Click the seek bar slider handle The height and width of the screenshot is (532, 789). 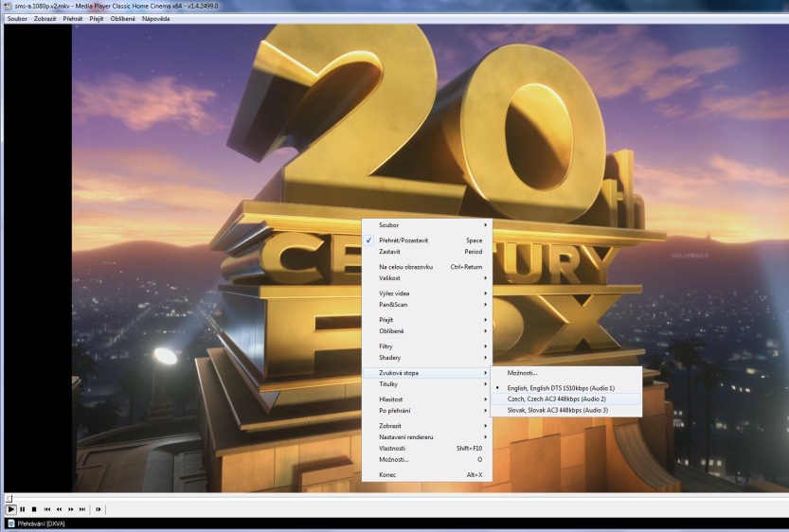tap(8, 497)
